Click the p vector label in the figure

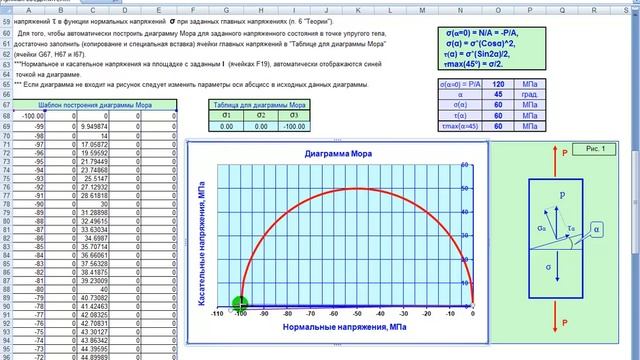click(562, 194)
